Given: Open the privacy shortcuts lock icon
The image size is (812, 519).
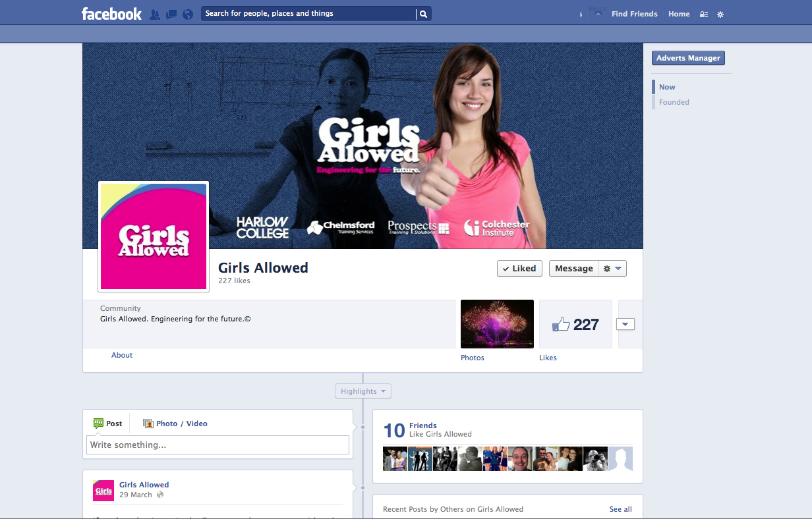Looking at the screenshot, I should 704,14.
